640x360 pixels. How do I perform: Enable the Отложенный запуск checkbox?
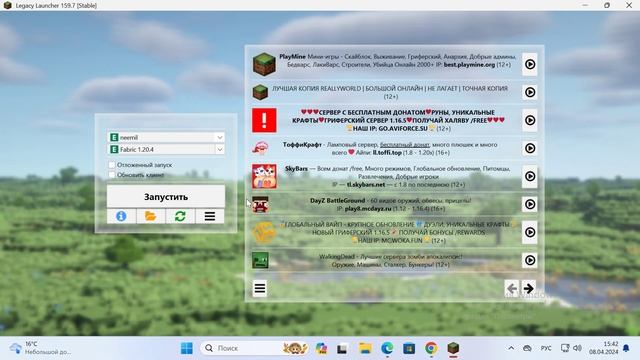112,165
